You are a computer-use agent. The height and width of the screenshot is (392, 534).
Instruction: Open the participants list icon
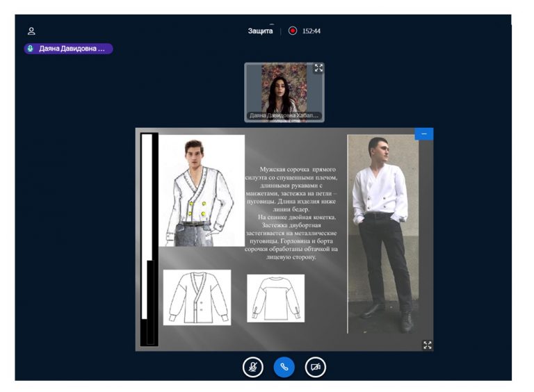coord(31,31)
